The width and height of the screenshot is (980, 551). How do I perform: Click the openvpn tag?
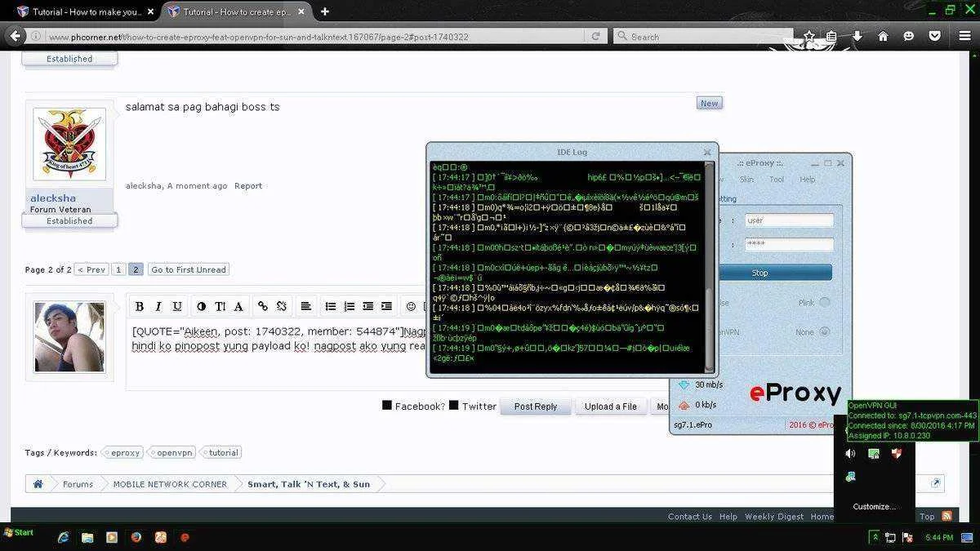pos(172,452)
